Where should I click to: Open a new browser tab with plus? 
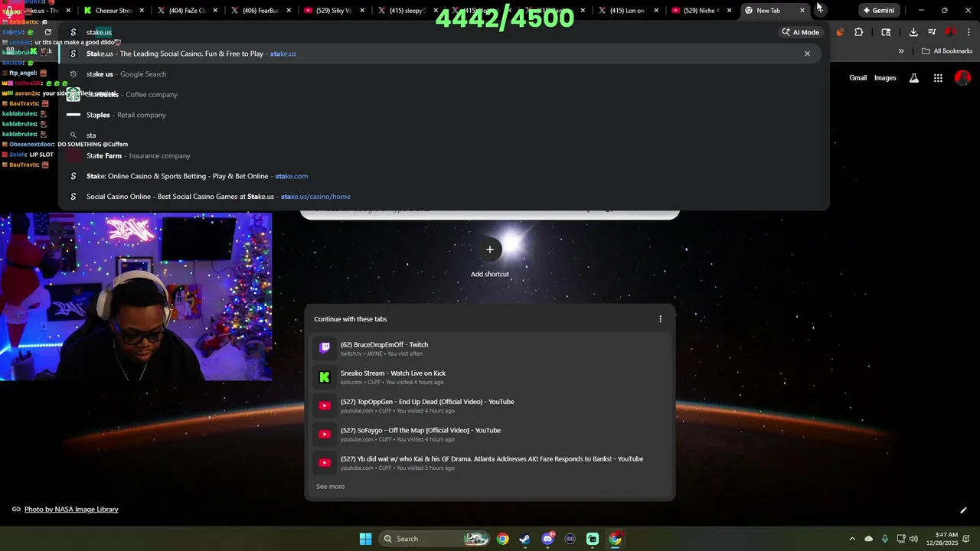pyautogui.click(x=820, y=10)
